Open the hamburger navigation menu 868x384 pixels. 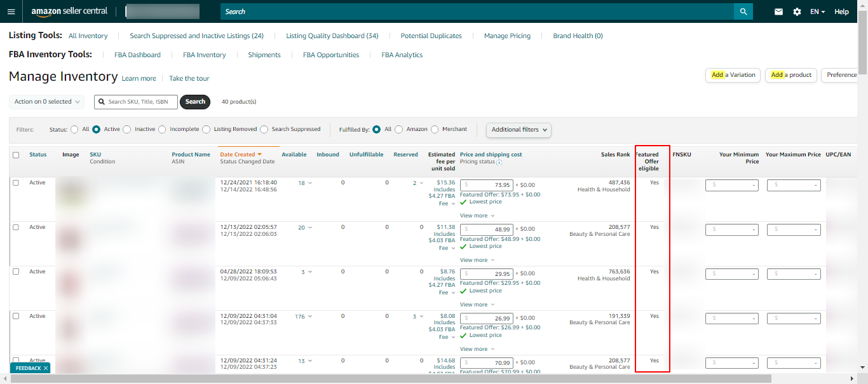pos(11,11)
